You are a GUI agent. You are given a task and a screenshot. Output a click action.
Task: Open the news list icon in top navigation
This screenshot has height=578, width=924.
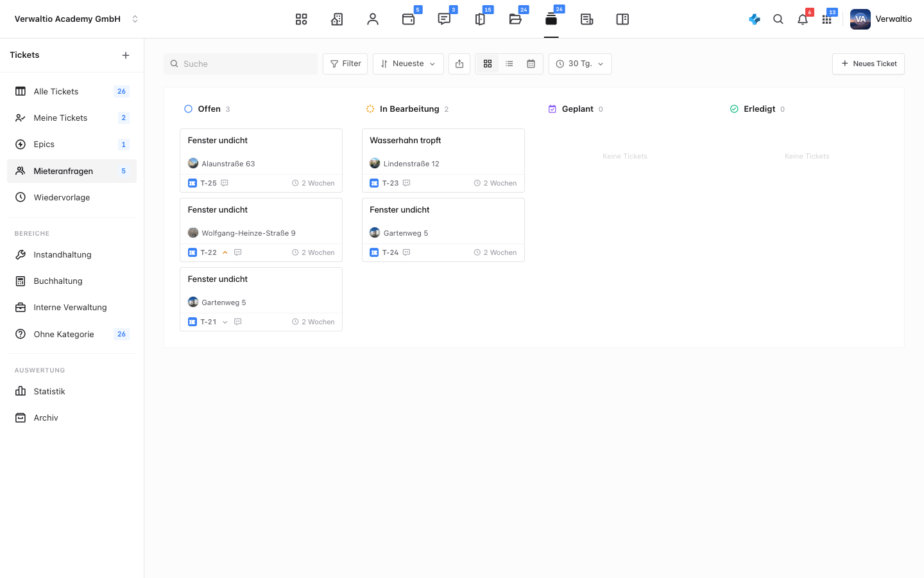pyautogui.click(x=586, y=19)
